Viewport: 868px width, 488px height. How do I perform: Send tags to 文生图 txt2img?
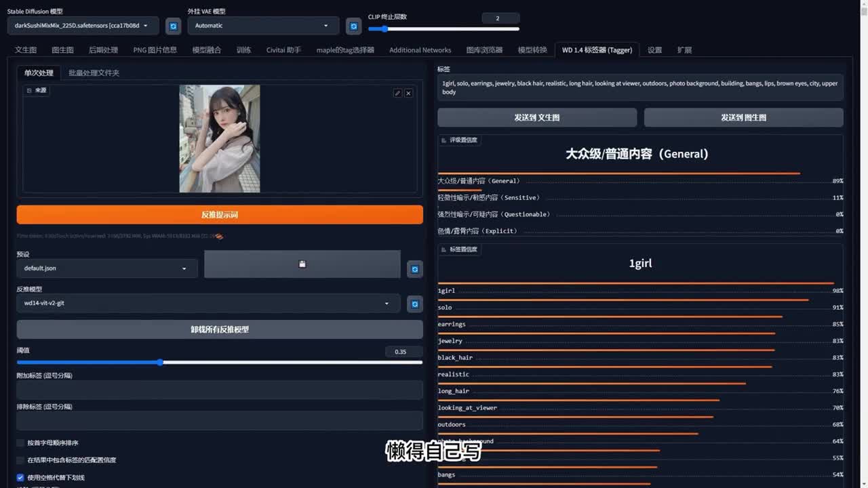pyautogui.click(x=536, y=117)
